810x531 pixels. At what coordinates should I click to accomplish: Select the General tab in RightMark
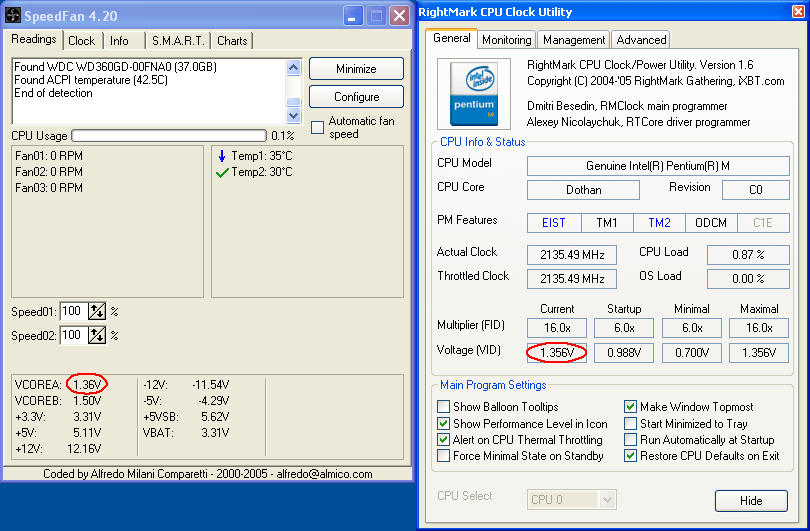[451, 38]
